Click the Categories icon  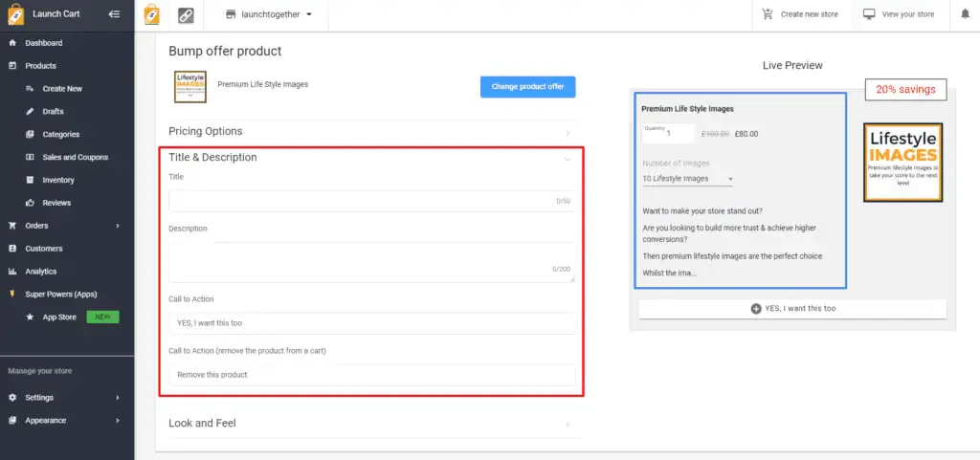(30, 134)
